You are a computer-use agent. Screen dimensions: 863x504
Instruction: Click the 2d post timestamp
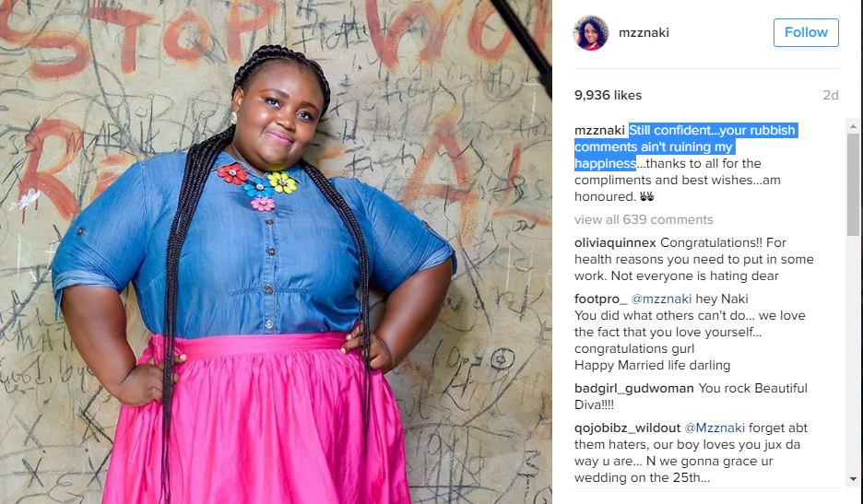click(x=831, y=95)
